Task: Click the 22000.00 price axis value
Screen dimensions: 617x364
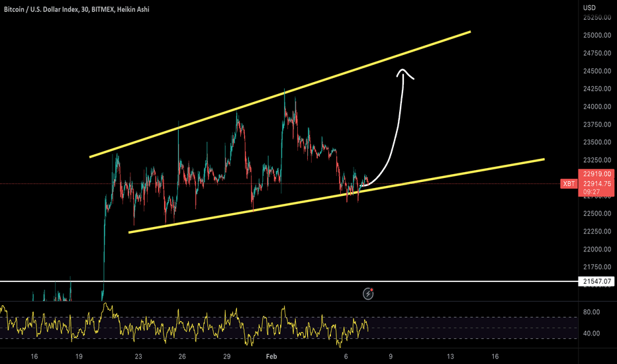Action: click(x=597, y=249)
